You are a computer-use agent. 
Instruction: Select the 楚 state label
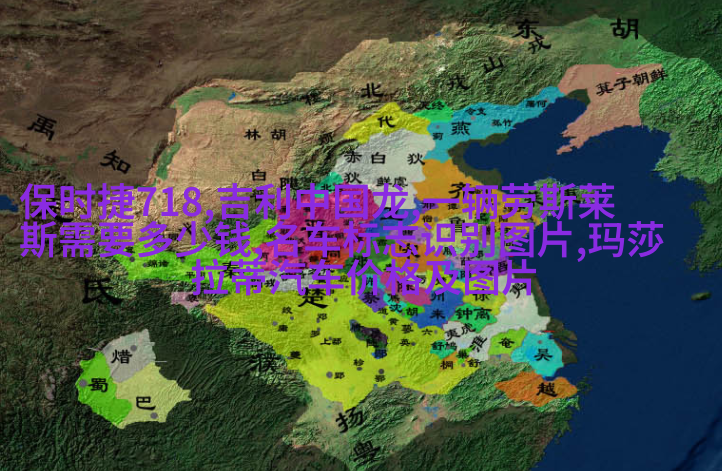point(314,298)
